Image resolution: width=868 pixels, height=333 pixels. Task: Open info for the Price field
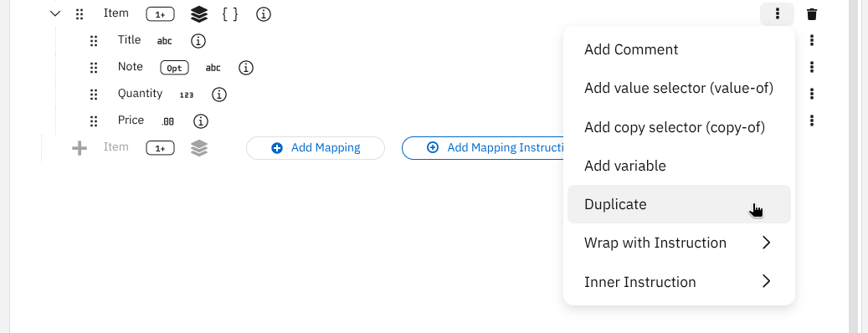pos(200,121)
